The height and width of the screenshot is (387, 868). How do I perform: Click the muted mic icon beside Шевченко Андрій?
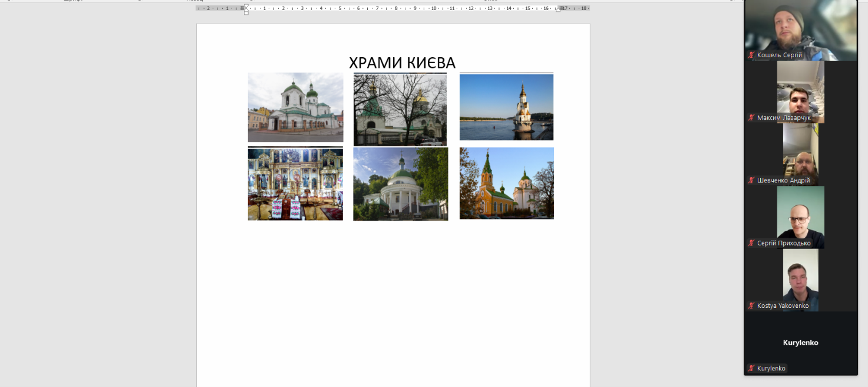751,181
